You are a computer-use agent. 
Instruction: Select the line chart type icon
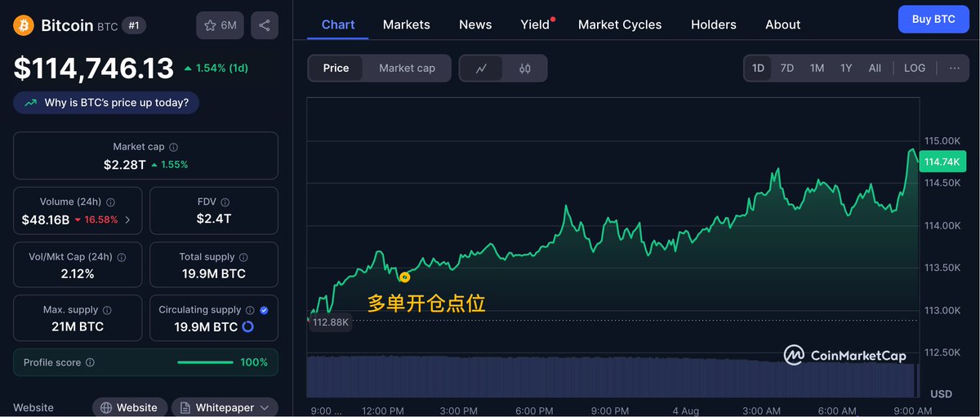click(x=482, y=69)
